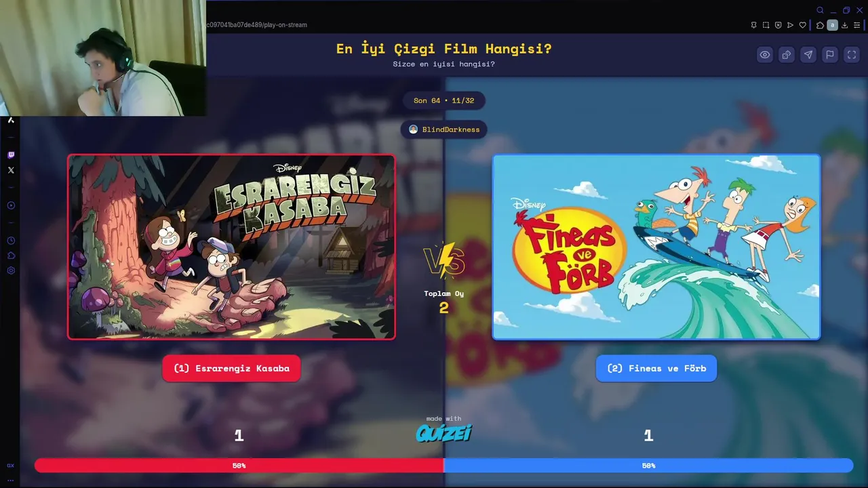Image resolution: width=868 pixels, height=488 pixels.
Task: Toggle the eye visibility button in quiz header
Action: [765, 55]
